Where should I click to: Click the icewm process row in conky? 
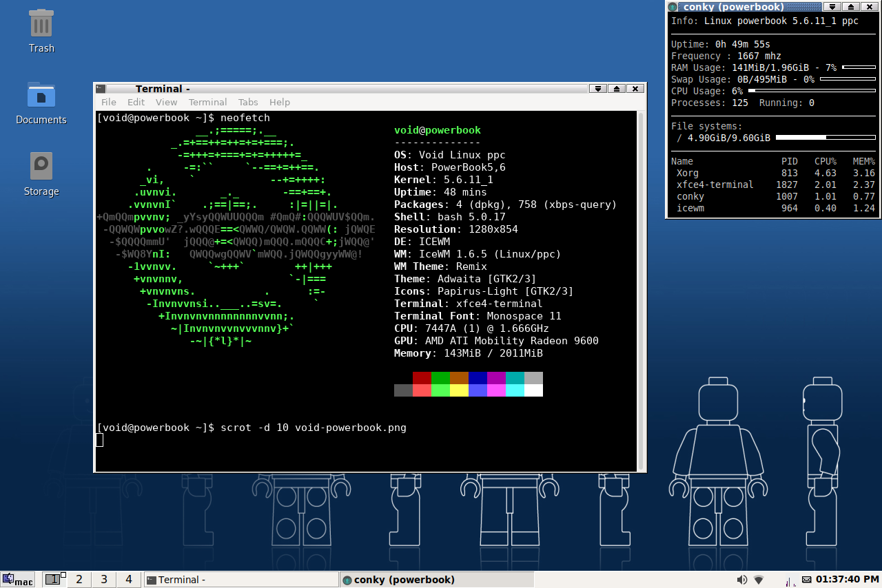pyautogui.click(x=773, y=208)
